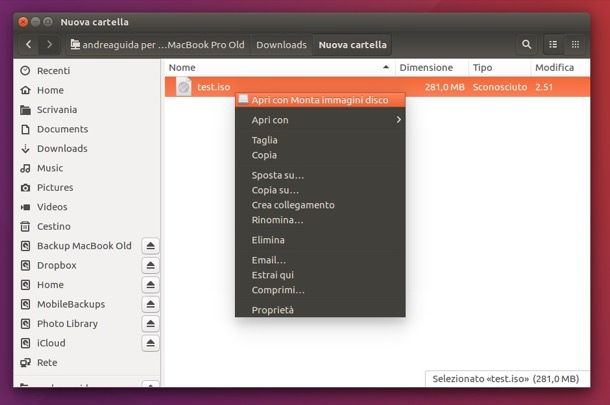Sort by the Dimensione column header

pos(430,67)
